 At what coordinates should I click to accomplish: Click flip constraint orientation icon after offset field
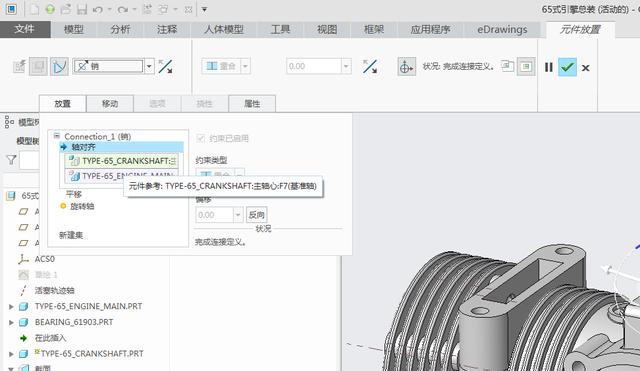point(370,67)
